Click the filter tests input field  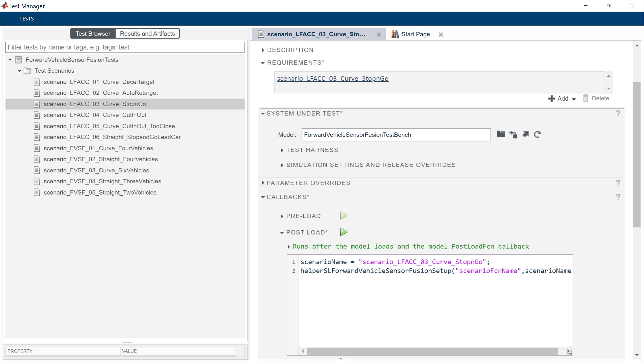pos(125,47)
